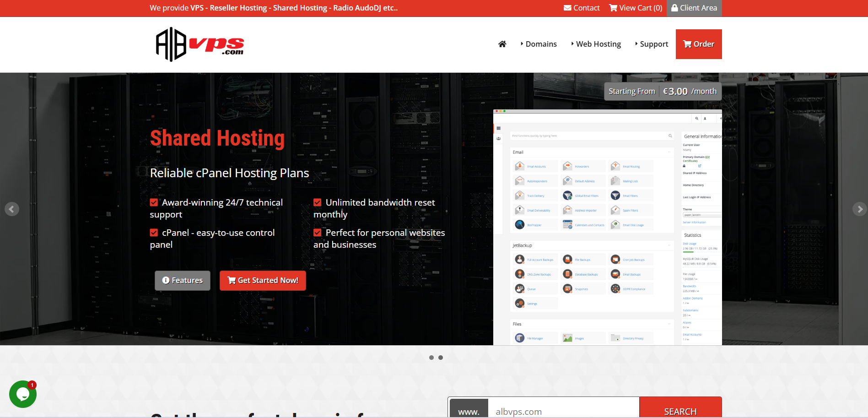Click the Unlimited bandwidth checkmark

pyautogui.click(x=318, y=202)
